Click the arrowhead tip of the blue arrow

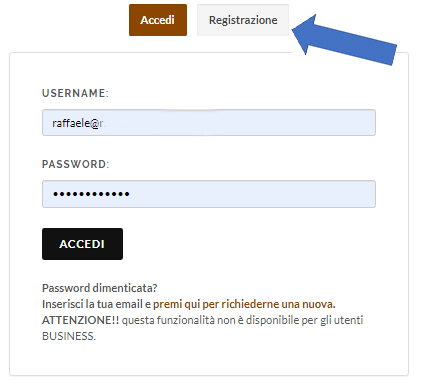pyautogui.click(x=295, y=31)
